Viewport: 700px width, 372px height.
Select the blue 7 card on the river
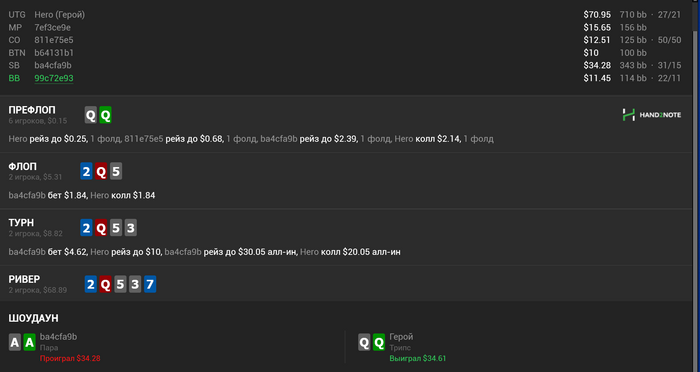[x=150, y=284]
